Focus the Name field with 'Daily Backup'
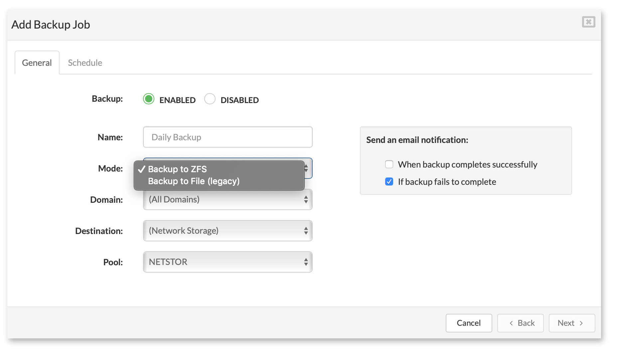The width and height of the screenshot is (618, 364). [x=228, y=137]
